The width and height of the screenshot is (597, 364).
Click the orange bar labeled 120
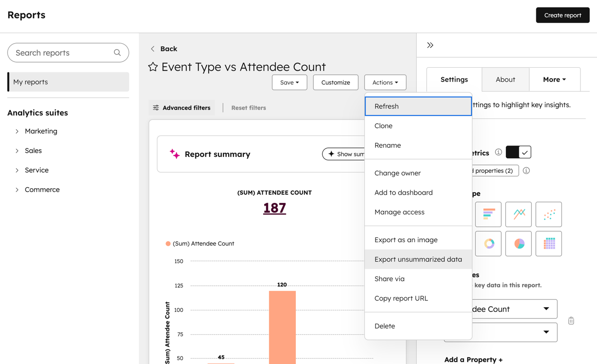coord(282,327)
